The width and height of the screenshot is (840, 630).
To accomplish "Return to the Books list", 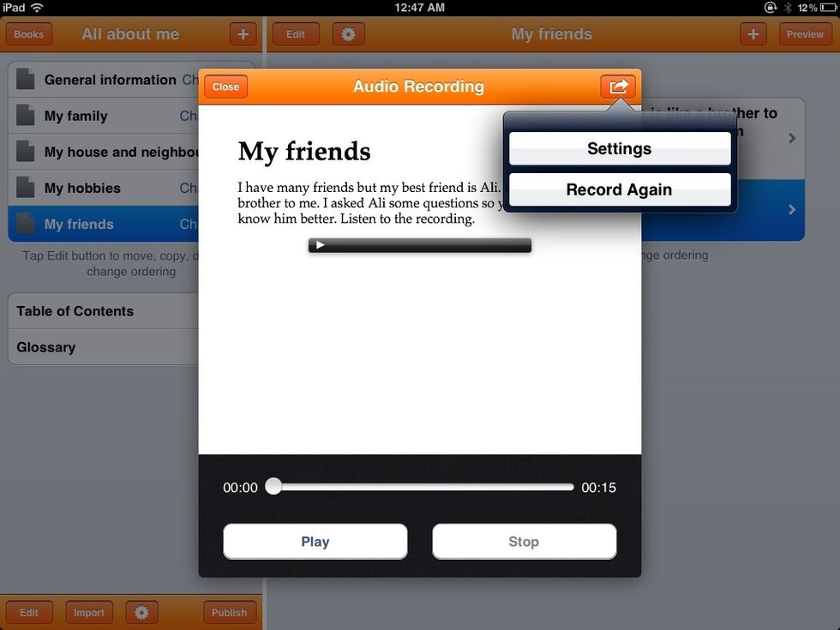I will pos(28,34).
